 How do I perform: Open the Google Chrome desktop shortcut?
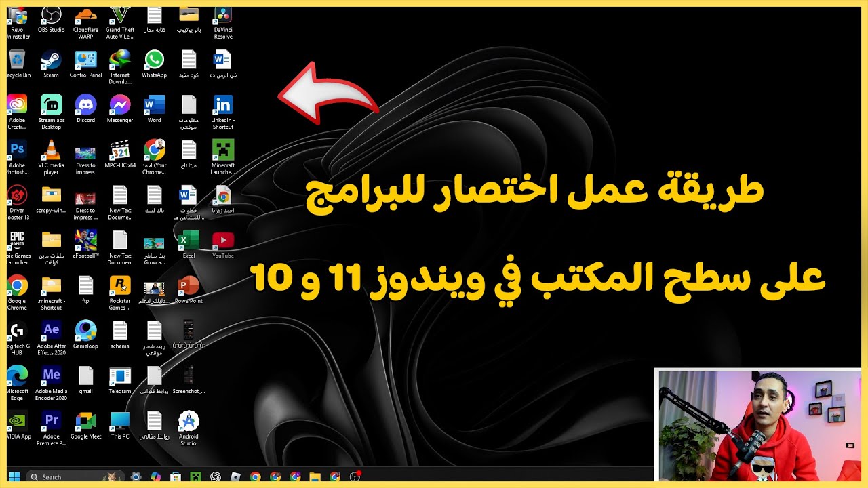tap(17, 293)
